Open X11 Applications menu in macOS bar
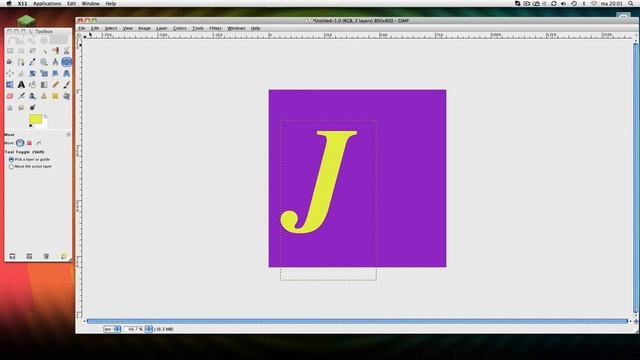 [47, 3]
